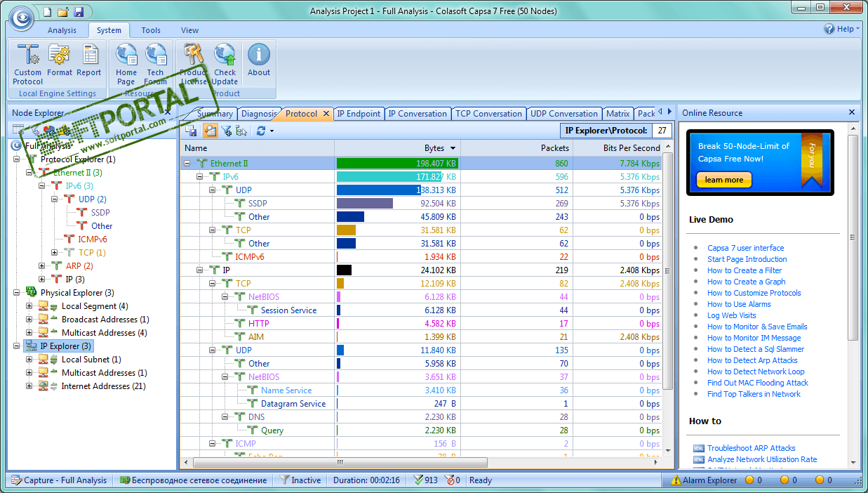Create a new project from quick access toolbar
Image resolution: width=868 pixels, height=493 pixels.
(47, 11)
